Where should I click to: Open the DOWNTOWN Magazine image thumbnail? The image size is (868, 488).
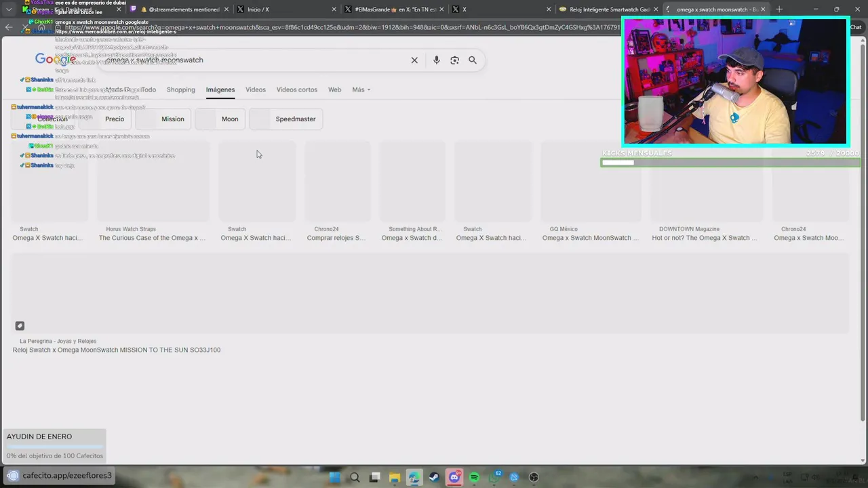pyautogui.click(x=707, y=182)
